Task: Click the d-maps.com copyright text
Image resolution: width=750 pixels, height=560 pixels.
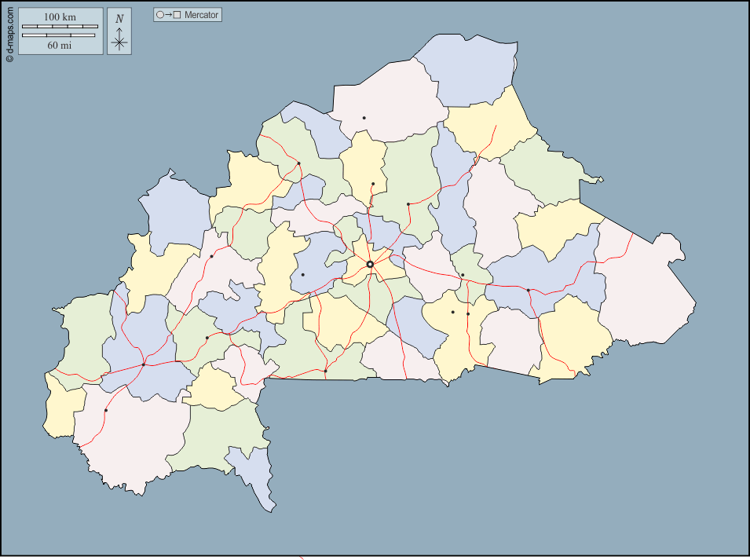Action: coord(9,32)
